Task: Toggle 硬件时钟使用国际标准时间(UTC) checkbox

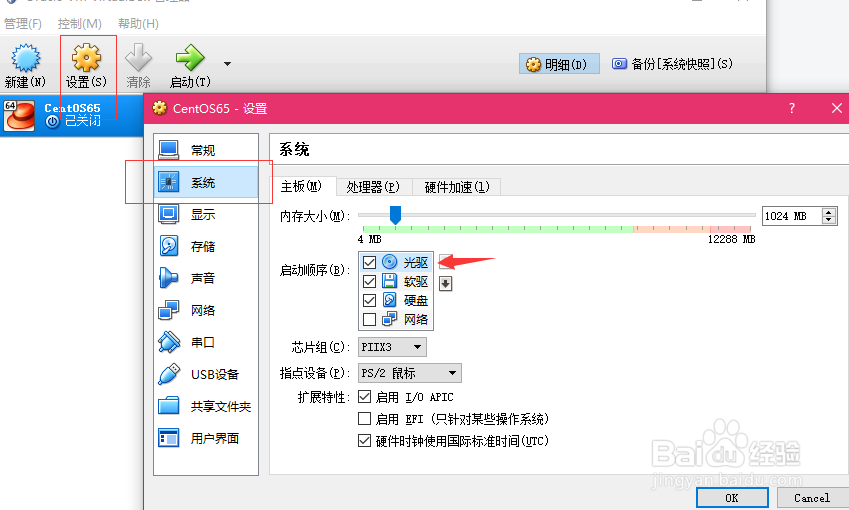Action: 365,441
